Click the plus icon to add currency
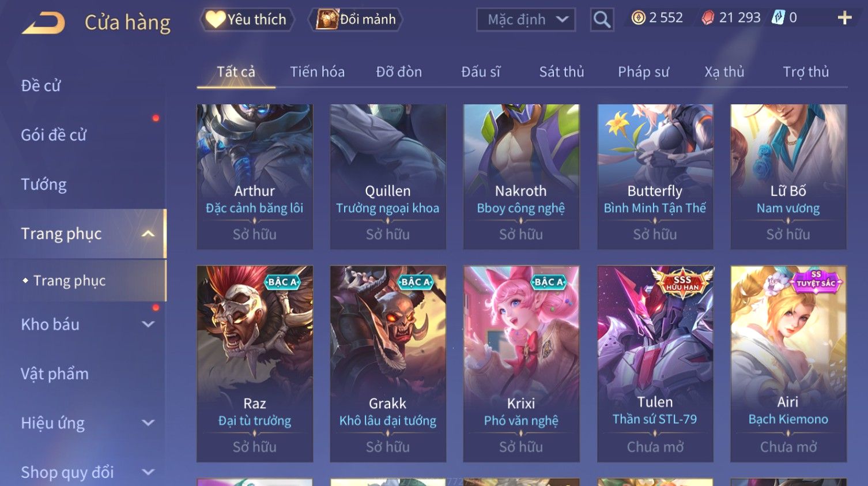This screenshot has width=868, height=486. coord(844,18)
